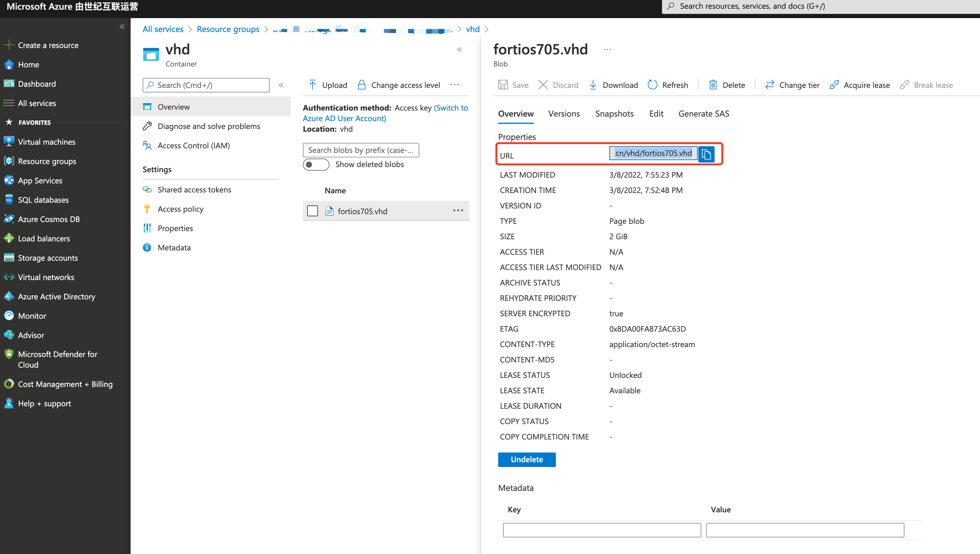Collapse the vhd container menu pane
Image resolution: width=980 pixels, height=554 pixels.
[281, 85]
